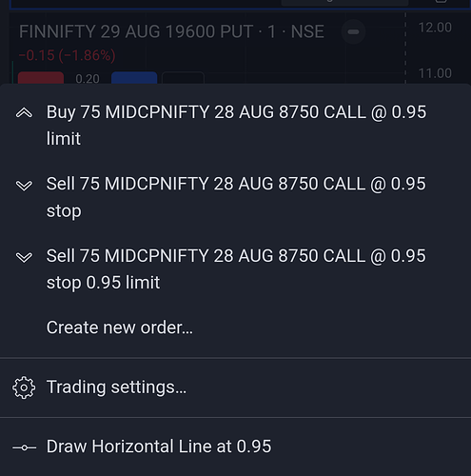The height and width of the screenshot is (476, 471).
Task: Click the down-chevron icon beside Sell stop-limit order
Action: click(24, 257)
